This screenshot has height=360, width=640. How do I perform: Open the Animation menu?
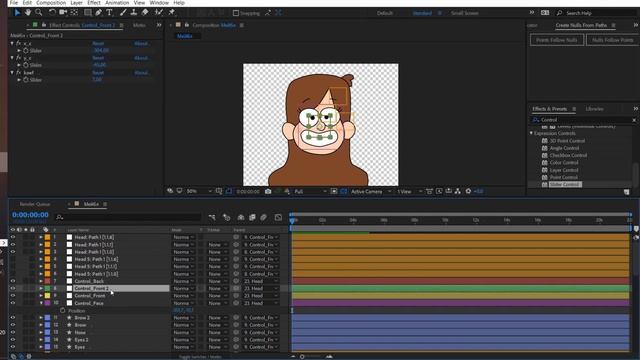pos(117,3)
